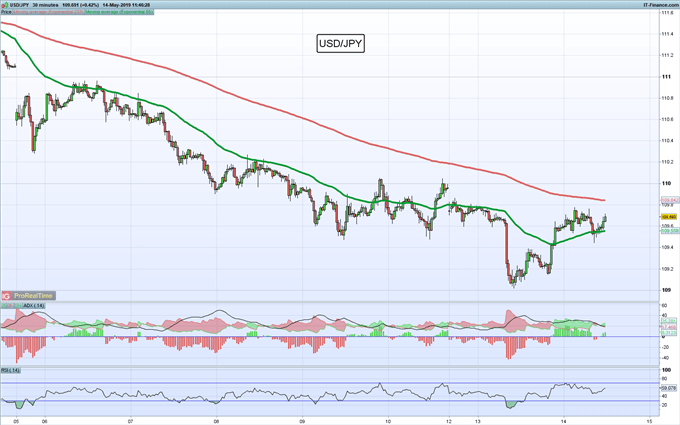Click the green 109.558 moving average value tag

click(x=670, y=231)
